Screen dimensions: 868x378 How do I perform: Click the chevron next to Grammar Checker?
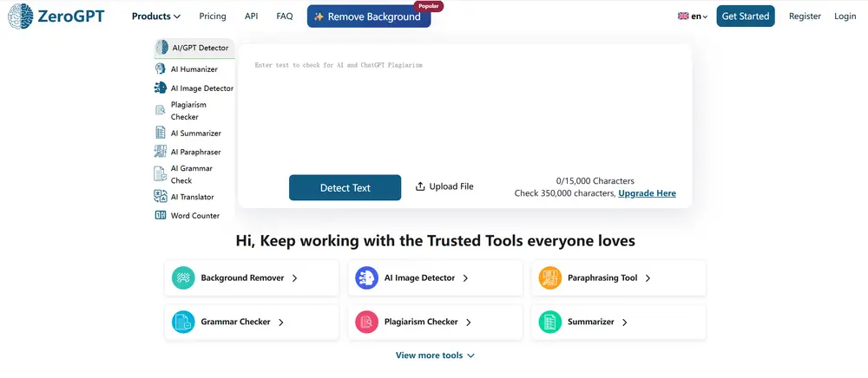(x=281, y=322)
